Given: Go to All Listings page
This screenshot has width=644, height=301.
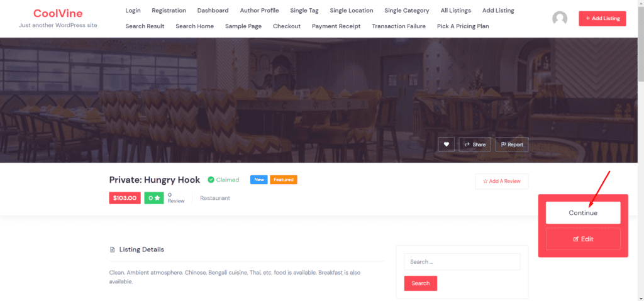Looking at the screenshot, I should [456, 10].
